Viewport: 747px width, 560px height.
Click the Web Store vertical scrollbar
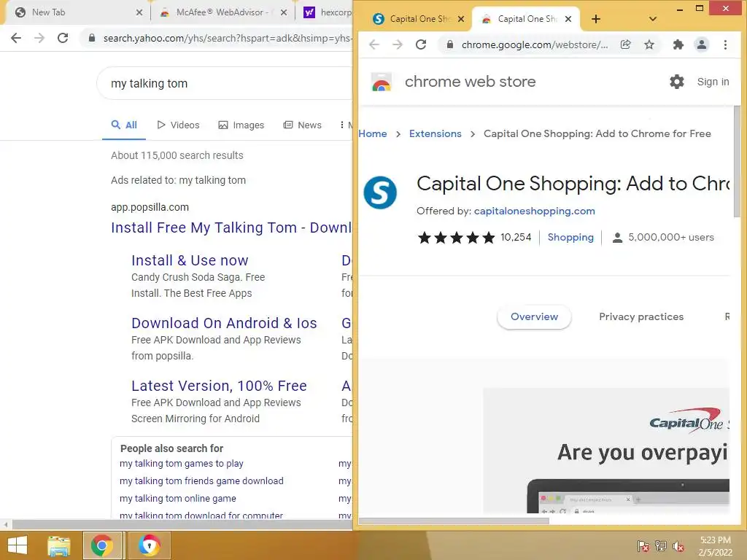click(x=737, y=162)
